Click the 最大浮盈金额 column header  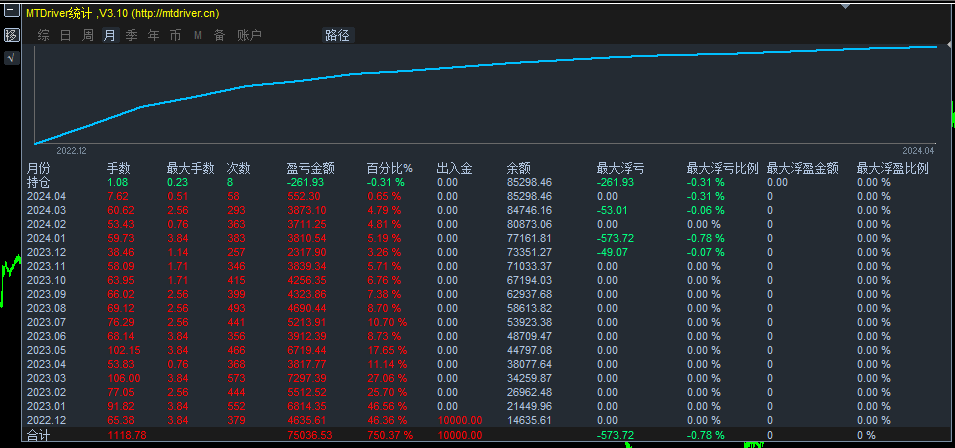[x=803, y=169]
